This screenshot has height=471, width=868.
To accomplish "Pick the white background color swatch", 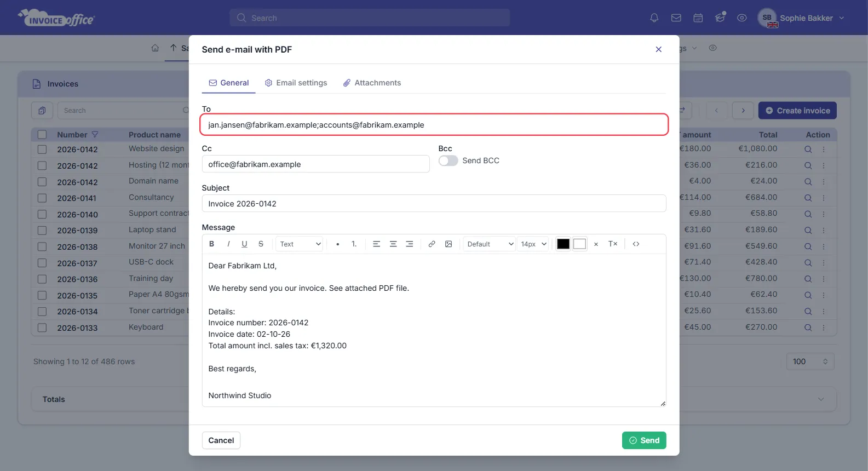I will click(x=579, y=244).
